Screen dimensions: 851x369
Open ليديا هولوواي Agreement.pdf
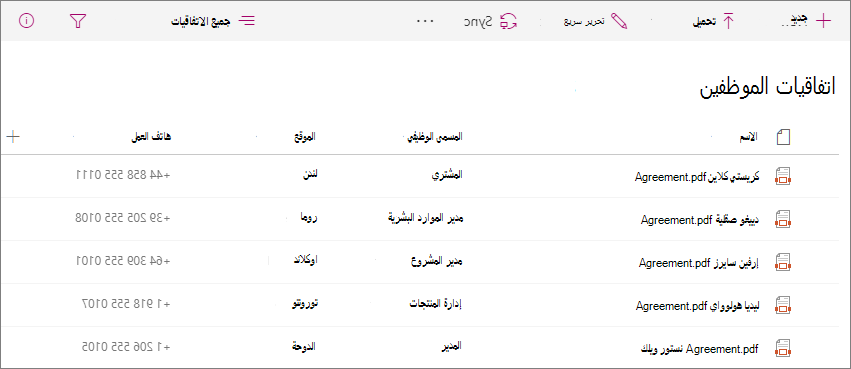pos(697,306)
